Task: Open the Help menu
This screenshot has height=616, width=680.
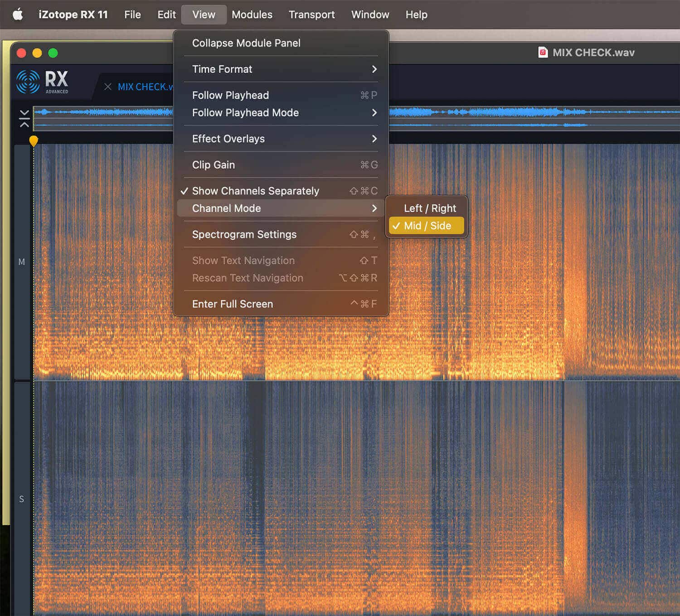Action: 417,15
